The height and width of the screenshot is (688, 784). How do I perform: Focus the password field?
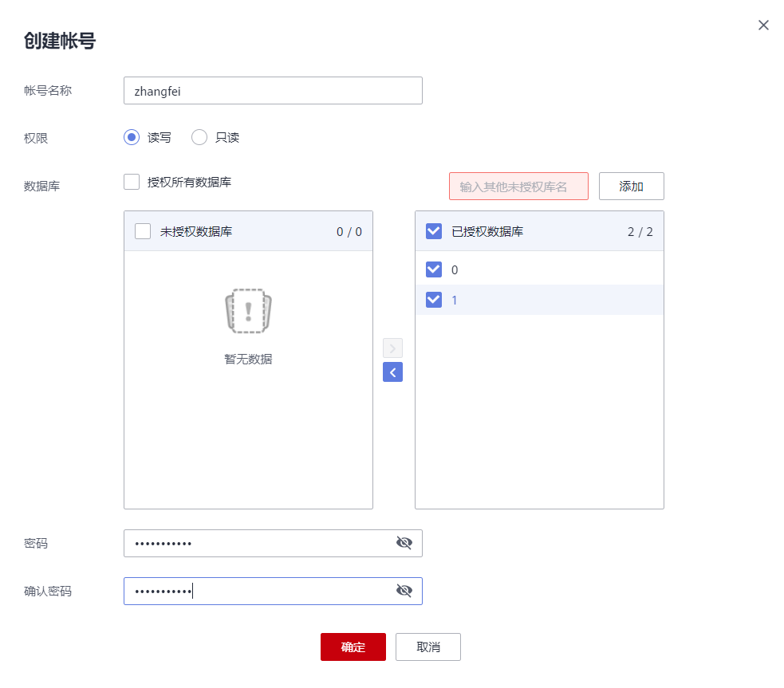pyautogui.click(x=259, y=543)
